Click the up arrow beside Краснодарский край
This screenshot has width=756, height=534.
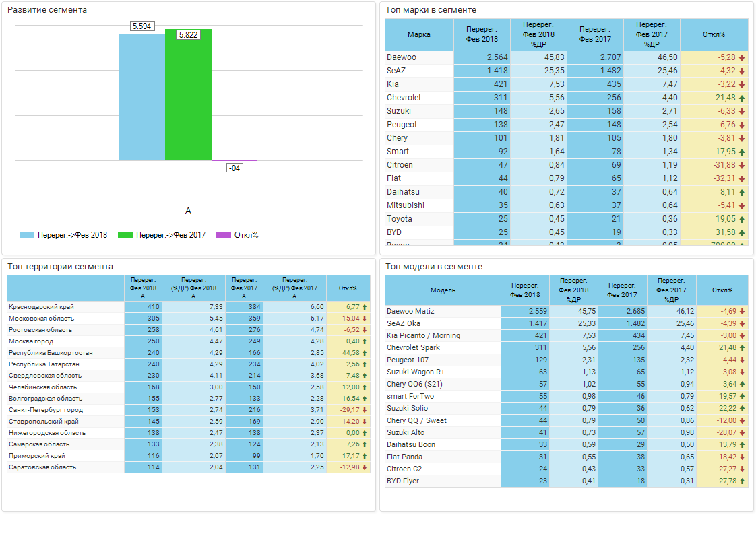coord(365,307)
